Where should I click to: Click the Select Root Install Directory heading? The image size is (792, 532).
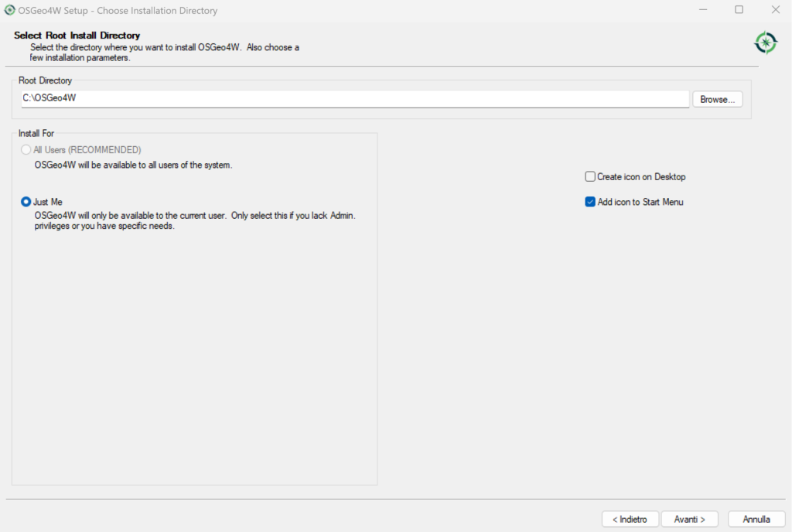coord(77,36)
